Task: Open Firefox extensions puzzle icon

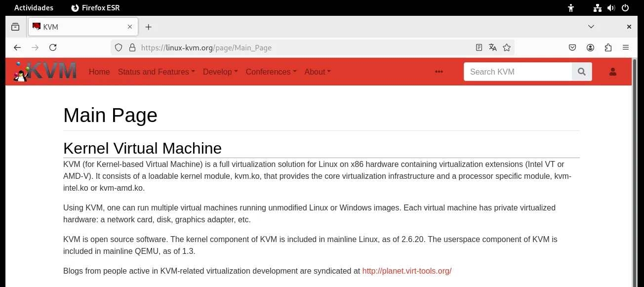Action: pos(608,47)
